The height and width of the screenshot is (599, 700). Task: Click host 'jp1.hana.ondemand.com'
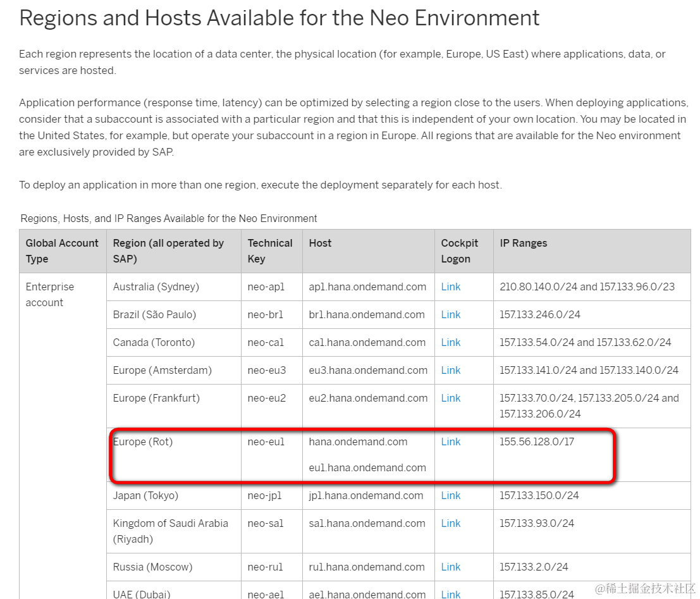tap(366, 495)
